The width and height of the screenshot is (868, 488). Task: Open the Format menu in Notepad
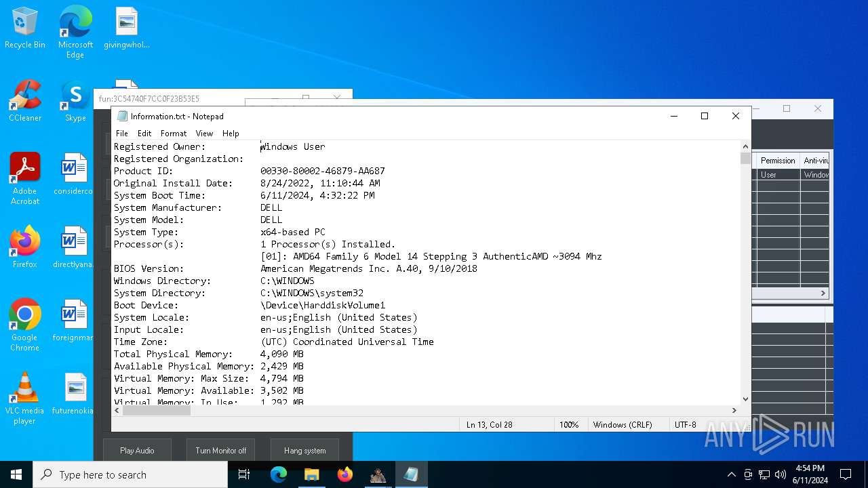click(174, 134)
